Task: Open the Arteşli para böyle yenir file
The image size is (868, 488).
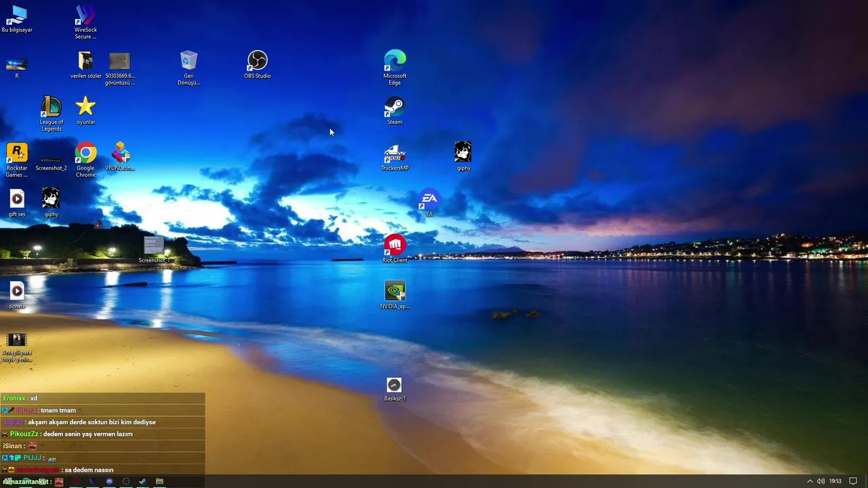Action: (17, 348)
